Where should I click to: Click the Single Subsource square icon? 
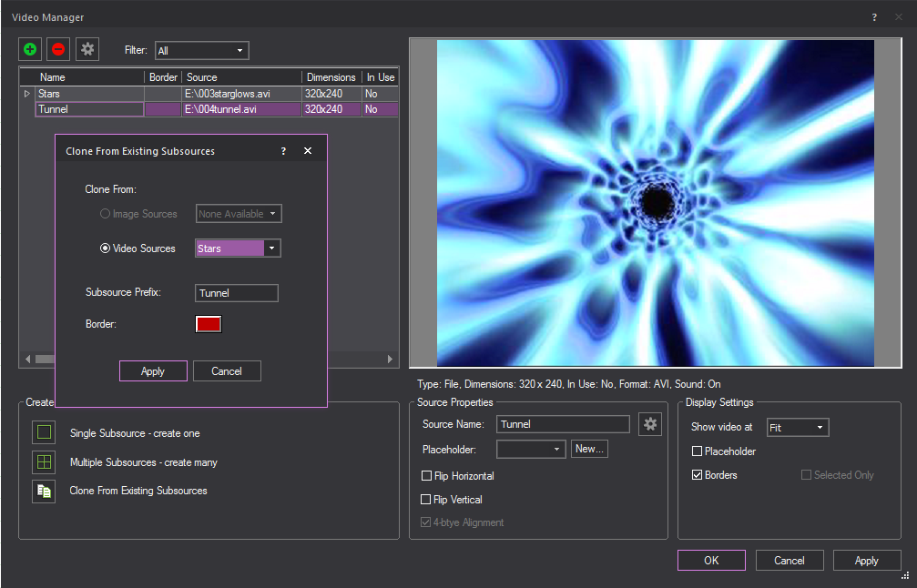tap(44, 432)
